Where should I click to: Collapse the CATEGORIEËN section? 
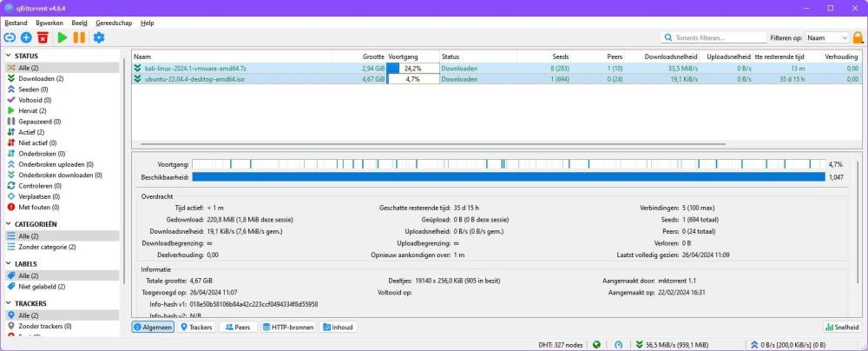pos(10,224)
